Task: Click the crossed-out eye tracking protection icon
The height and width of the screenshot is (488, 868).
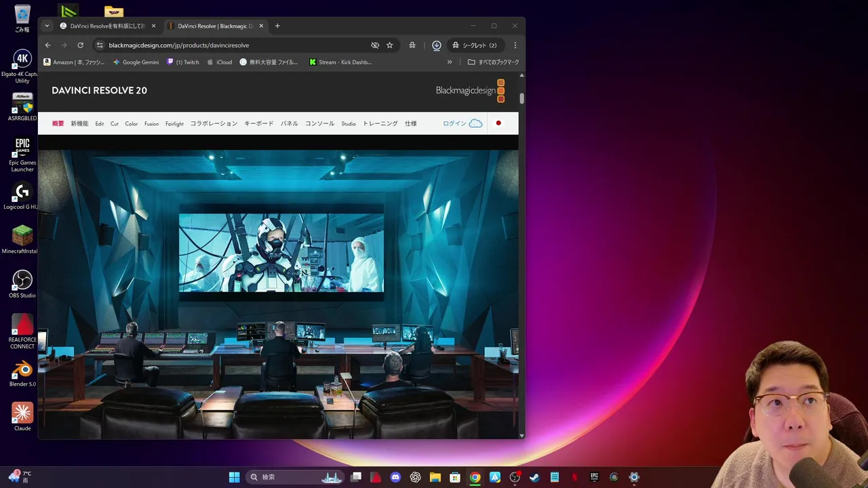Action: (x=375, y=45)
